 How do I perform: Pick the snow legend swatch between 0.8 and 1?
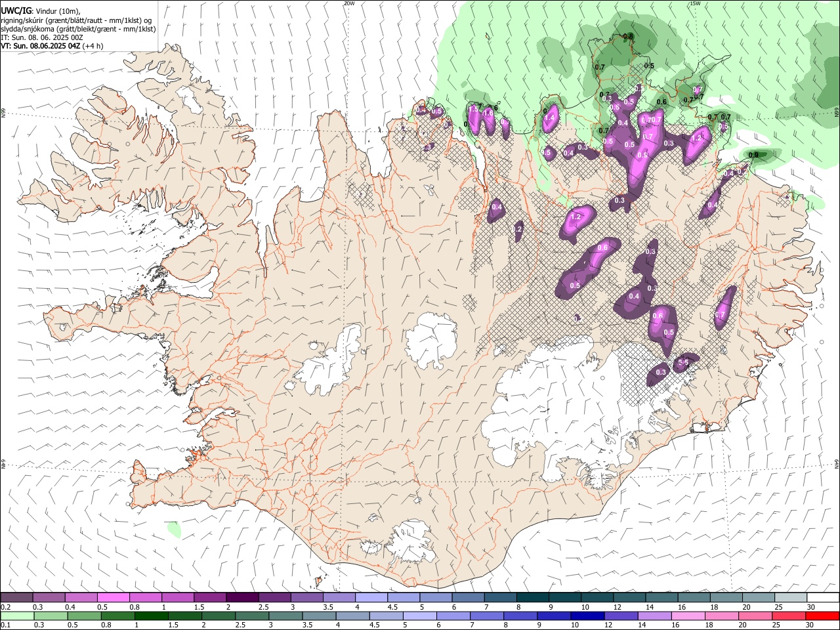point(145,598)
